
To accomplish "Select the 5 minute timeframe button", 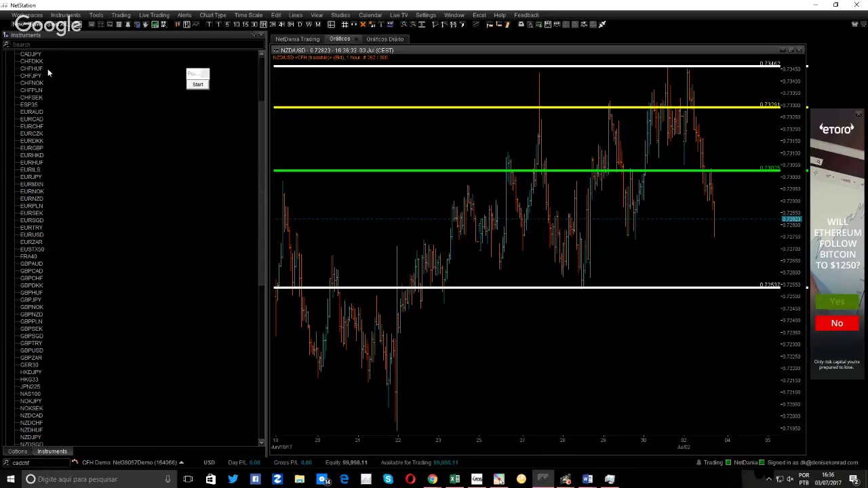I will [226, 24].
